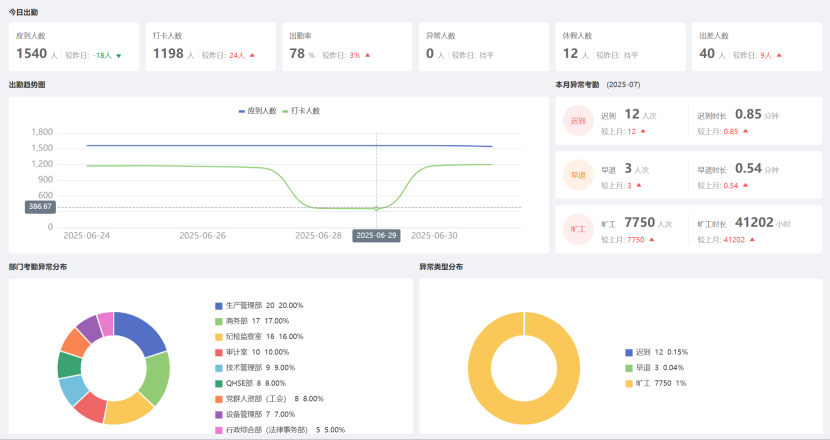
Task: Click the 旷工 round red badge icon
Action: [579, 228]
